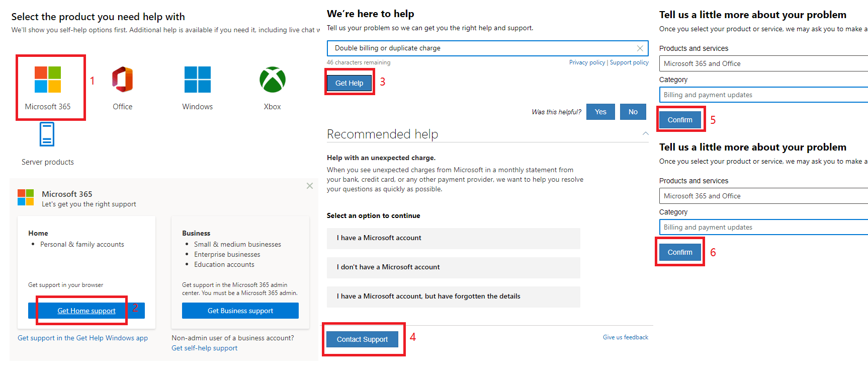Open lower Products and services dropdown
868x368 pixels.
[x=763, y=196]
